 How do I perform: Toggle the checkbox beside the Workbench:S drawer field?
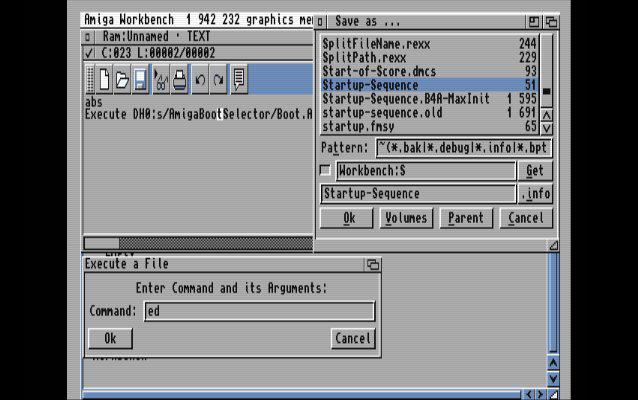click(x=325, y=170)
